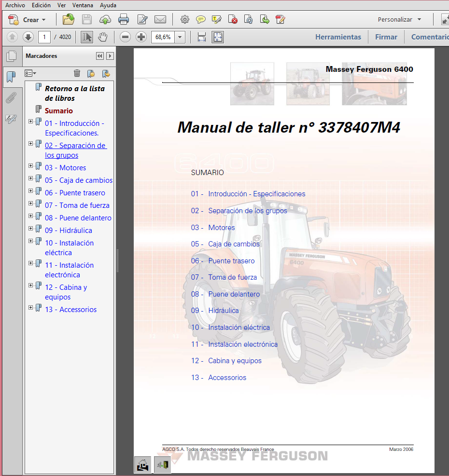The image size is (449, 476).
Task: Click the zoom percentage field
Action: tap(163, 37)
